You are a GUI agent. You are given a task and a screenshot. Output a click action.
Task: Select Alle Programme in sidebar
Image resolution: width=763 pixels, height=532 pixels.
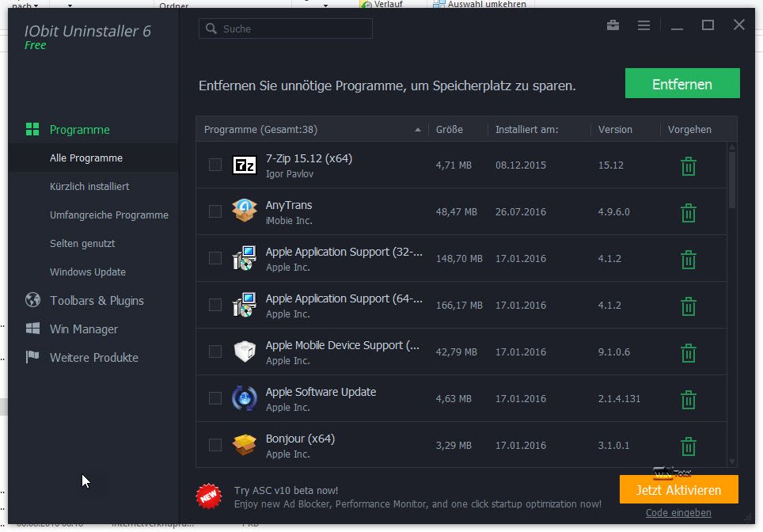pyautogui.click(x=86, y=158)
